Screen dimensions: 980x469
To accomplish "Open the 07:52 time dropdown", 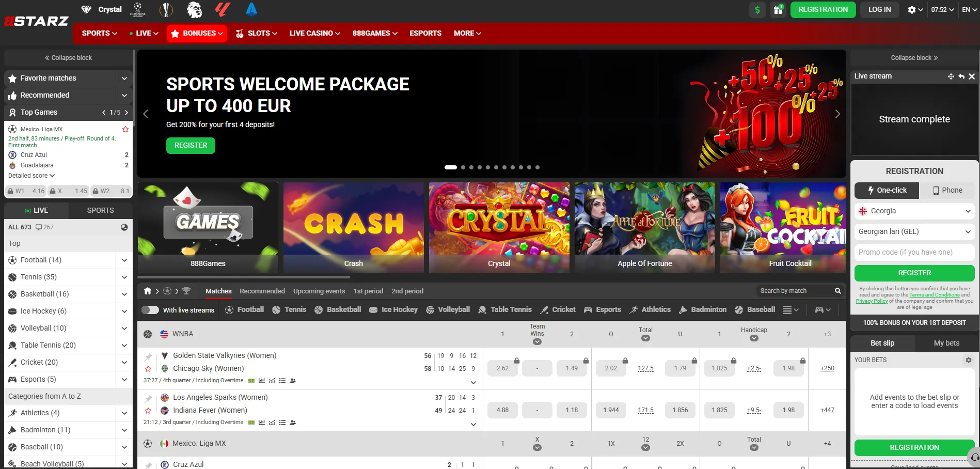I will [x=942, y=10].
